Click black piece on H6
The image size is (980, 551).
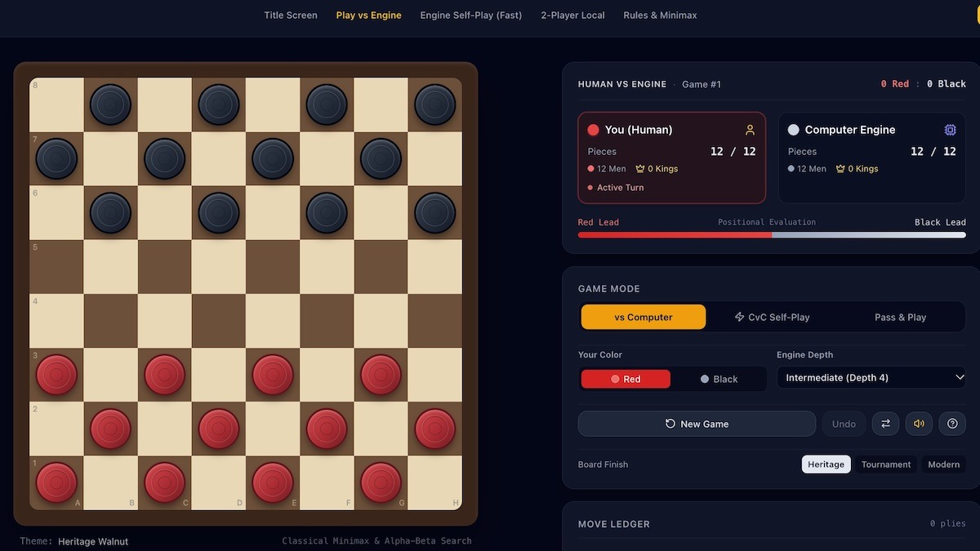point(434,213)
